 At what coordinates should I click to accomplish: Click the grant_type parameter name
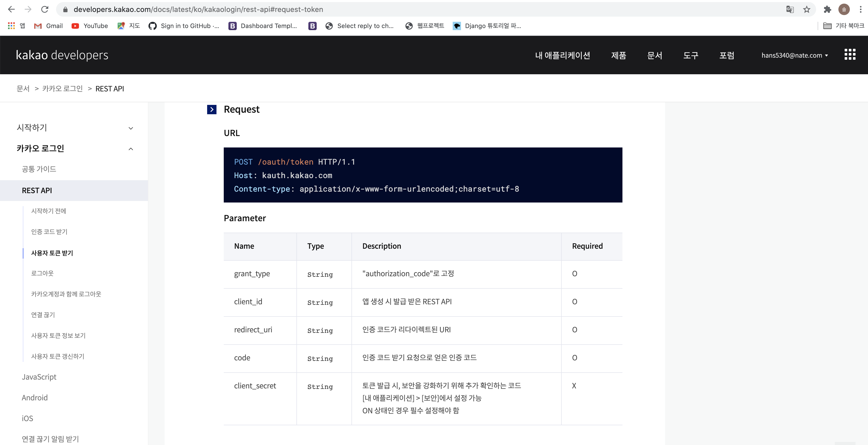click(252, 274)
